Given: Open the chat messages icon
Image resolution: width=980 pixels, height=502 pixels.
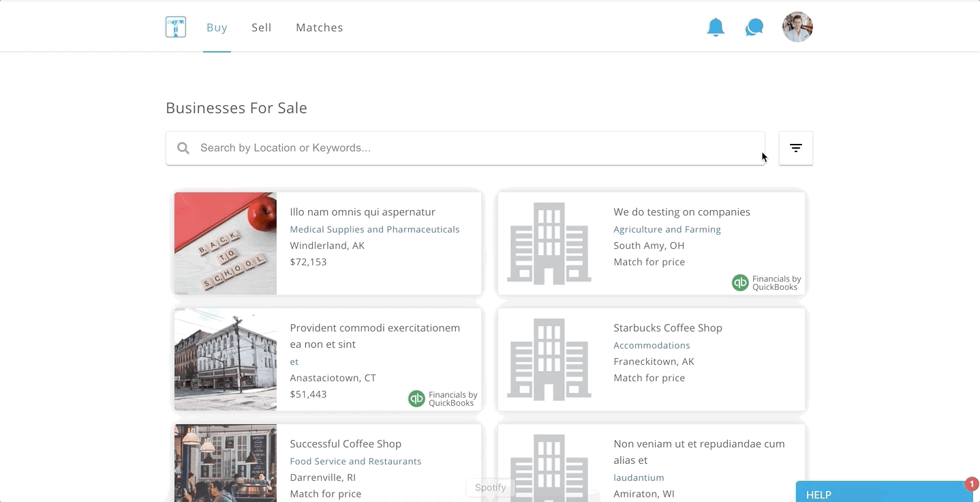Looking at the screenshot, I should tap(754, 27).
